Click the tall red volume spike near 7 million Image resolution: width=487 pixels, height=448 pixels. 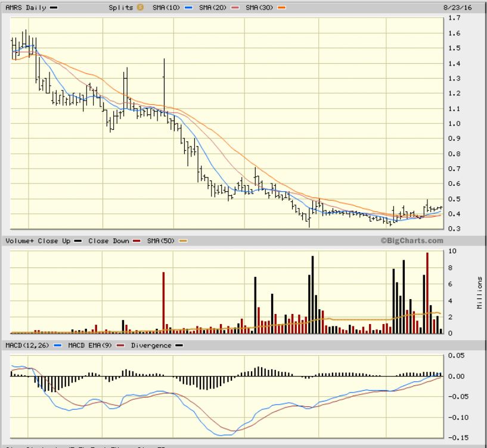click(163, 302)
